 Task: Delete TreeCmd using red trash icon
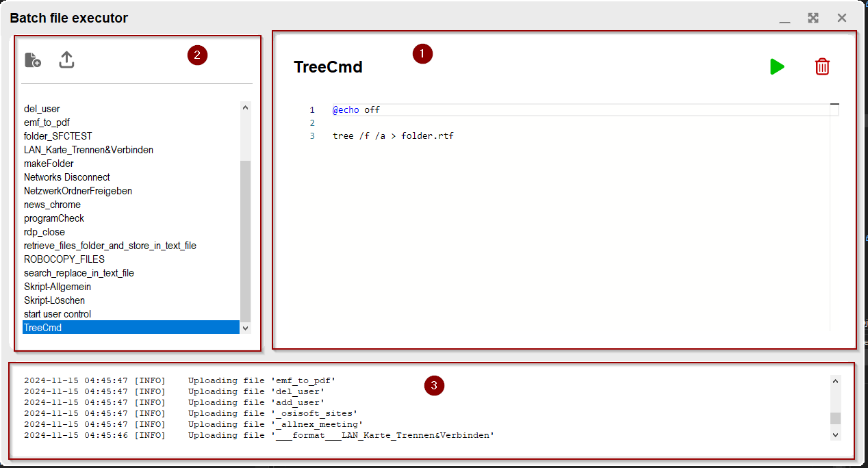822,66
